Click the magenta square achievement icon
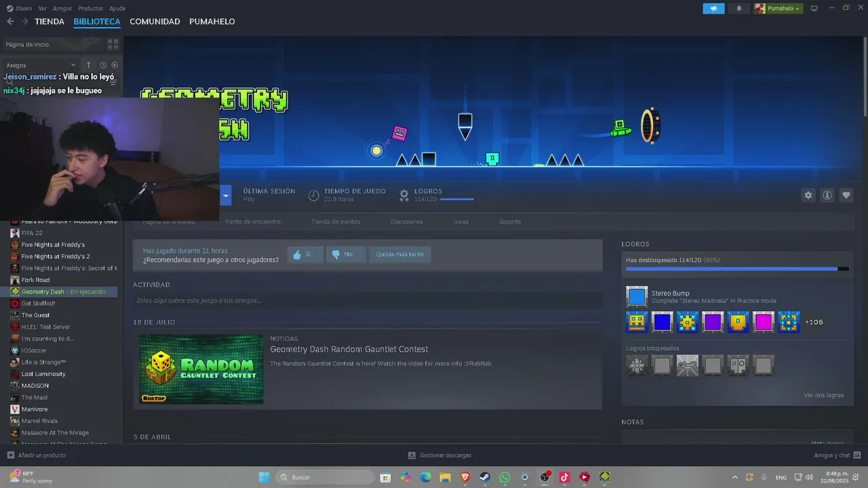 (764, 322)
